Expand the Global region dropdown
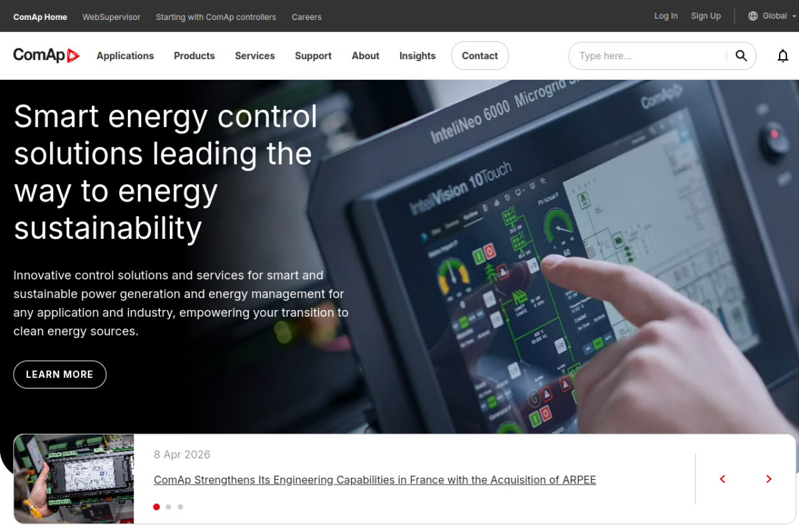The height and width of the screenshot is (532, 799). pos(773,16)
